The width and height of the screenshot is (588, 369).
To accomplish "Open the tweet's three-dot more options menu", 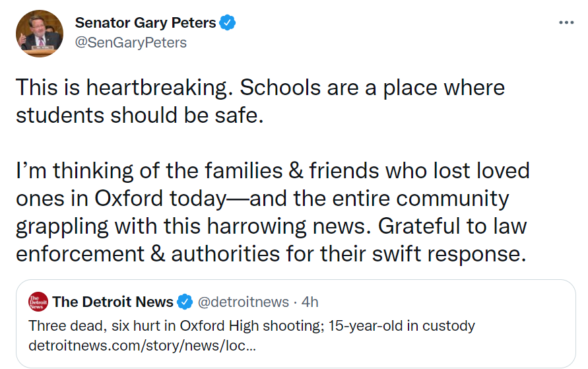I will click(566, 22).
